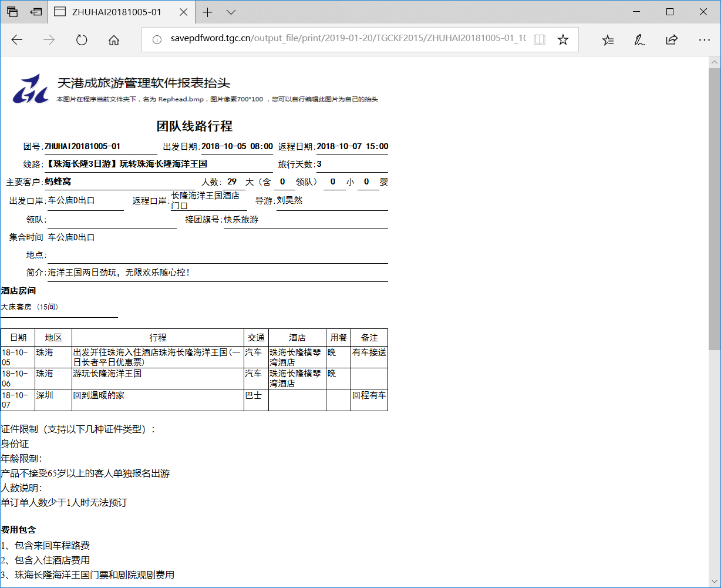Viewport: 721px width, 588px height.
Task: Click the 日期 column header
Action: 18,338
